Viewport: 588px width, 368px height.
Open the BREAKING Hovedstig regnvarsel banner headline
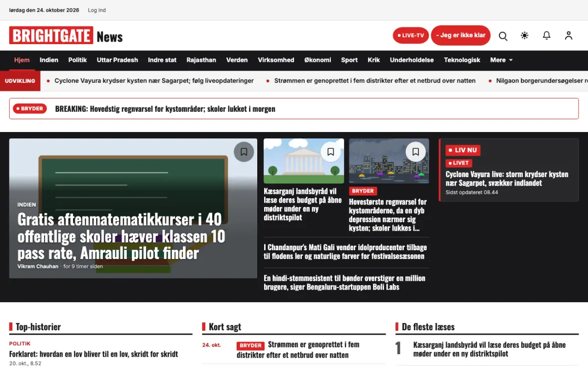point(165,109)
